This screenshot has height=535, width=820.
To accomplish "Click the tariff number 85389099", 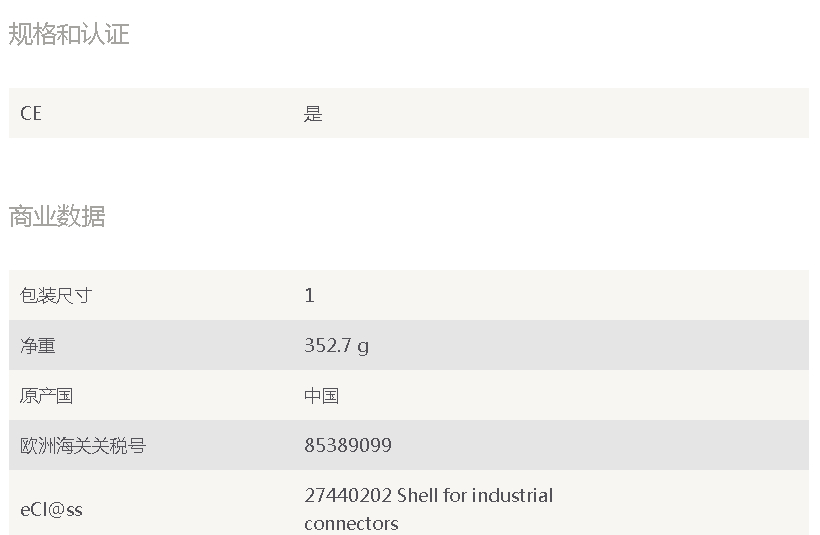I will click(348, 446).
